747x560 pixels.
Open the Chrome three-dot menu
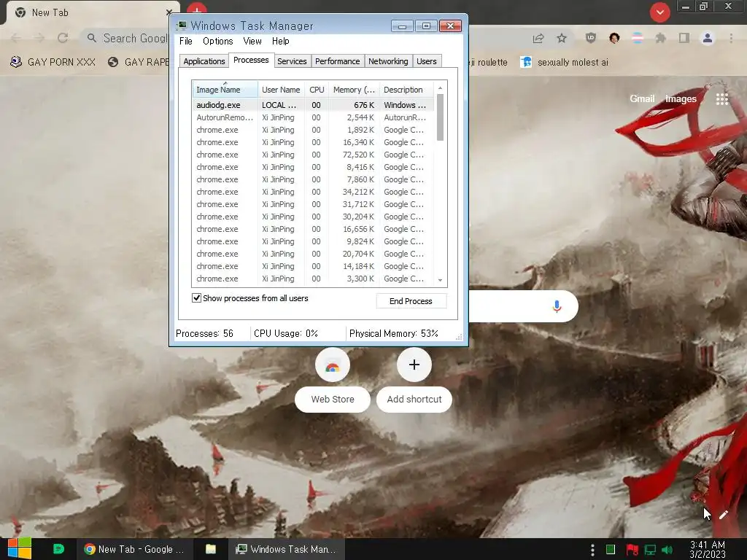(731, 38)
